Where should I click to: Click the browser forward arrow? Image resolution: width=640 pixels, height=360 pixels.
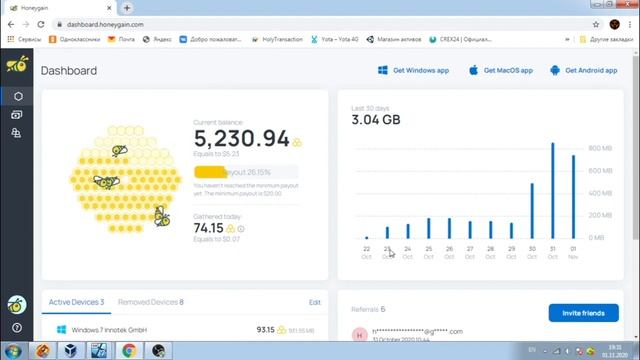26,24
